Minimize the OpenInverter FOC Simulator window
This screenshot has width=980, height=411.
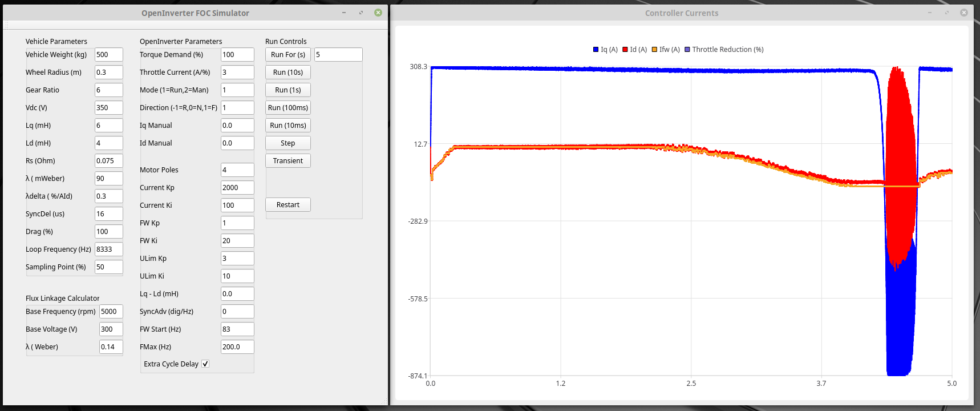[x=344, y=13]
